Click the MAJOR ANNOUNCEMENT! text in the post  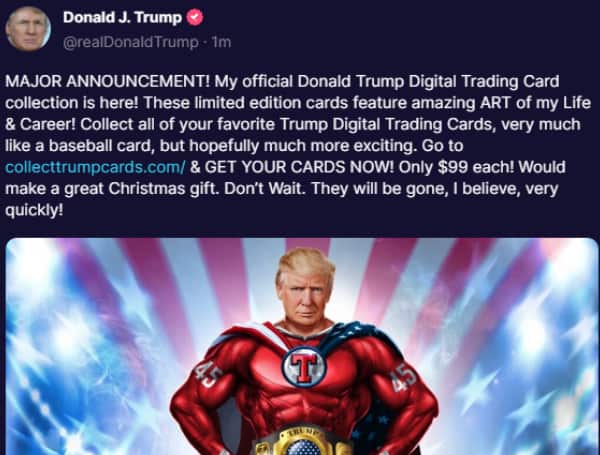[108, 82]
